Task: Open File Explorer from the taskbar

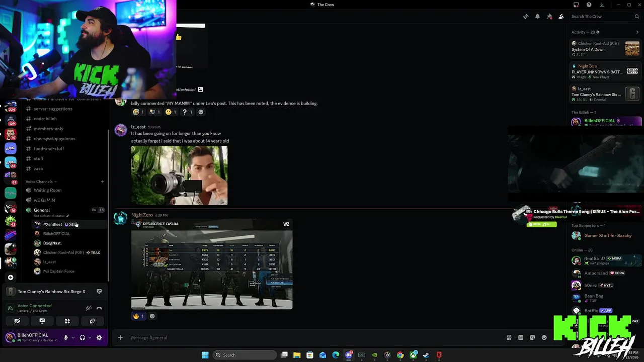Action: click(x=297, y=355)
